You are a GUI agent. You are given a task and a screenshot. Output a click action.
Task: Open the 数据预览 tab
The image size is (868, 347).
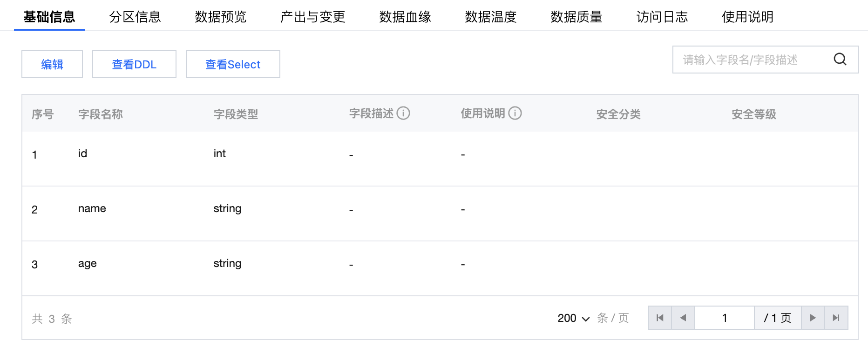tap(221, 17)
